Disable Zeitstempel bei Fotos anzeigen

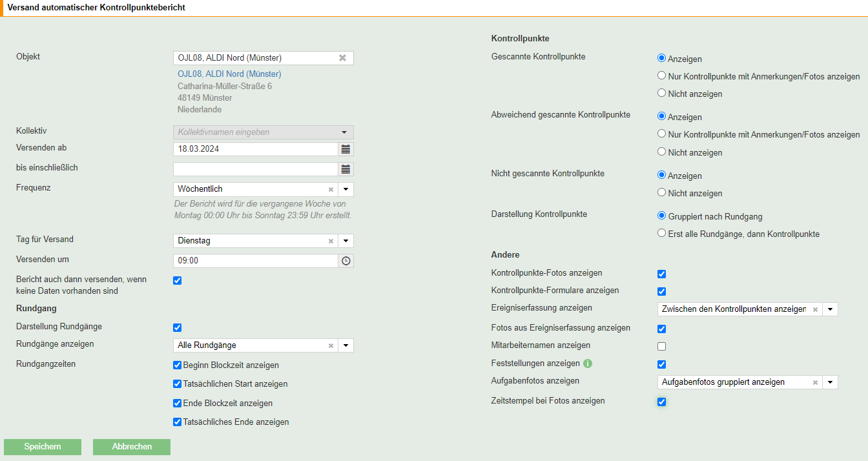[x=661, y=402]
